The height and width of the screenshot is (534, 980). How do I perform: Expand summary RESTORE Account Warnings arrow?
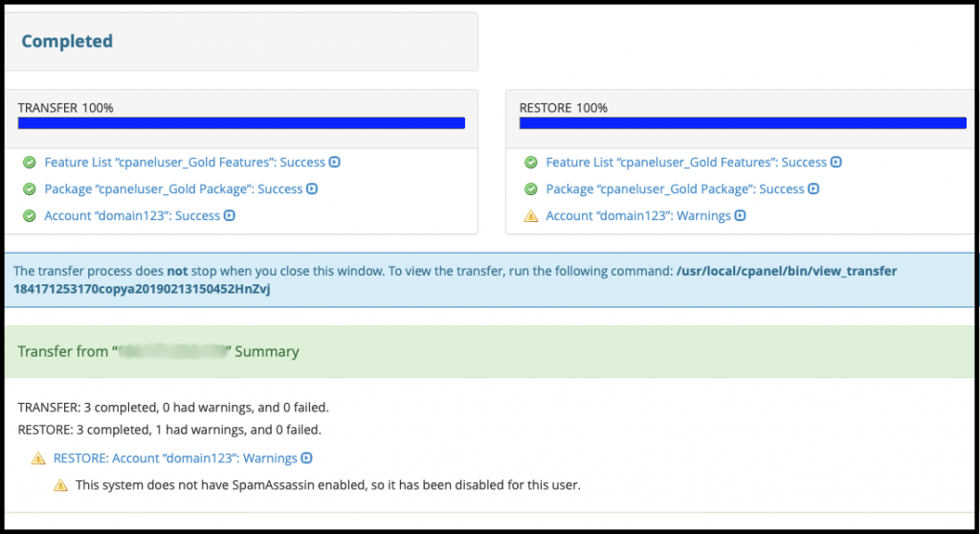tap(307, 457)
